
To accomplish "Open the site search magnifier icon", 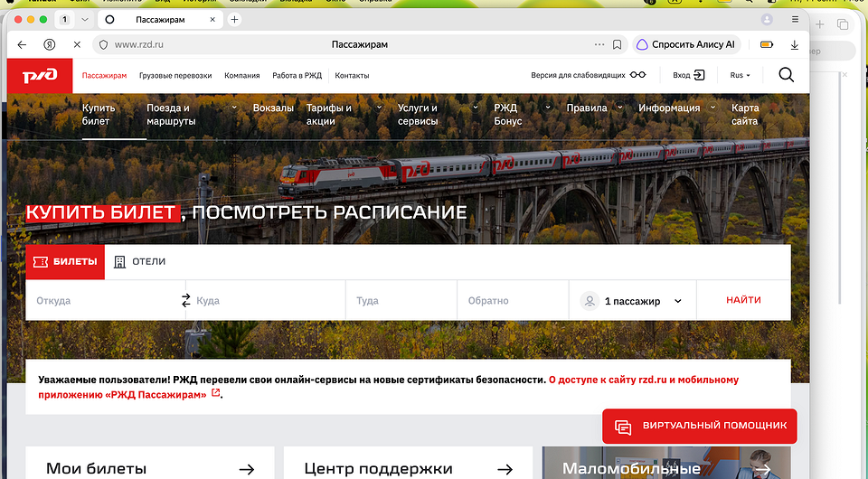I will (786, 75).
